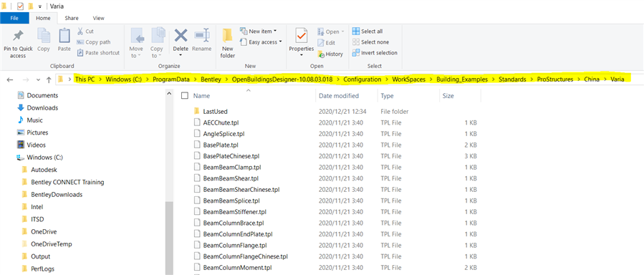Open the New item dropdown

click(x=258, y=32)
